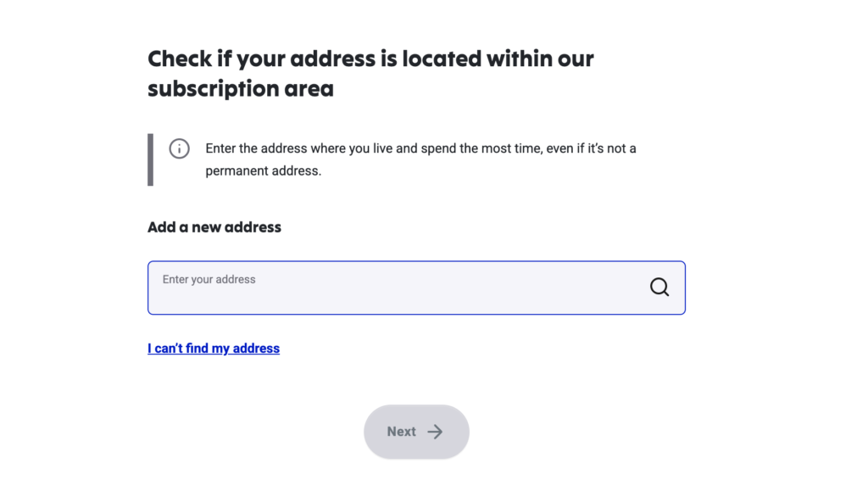Click the "permanent address." text line
This screenshot has width=868, height=486.
(x=263, y=170)
